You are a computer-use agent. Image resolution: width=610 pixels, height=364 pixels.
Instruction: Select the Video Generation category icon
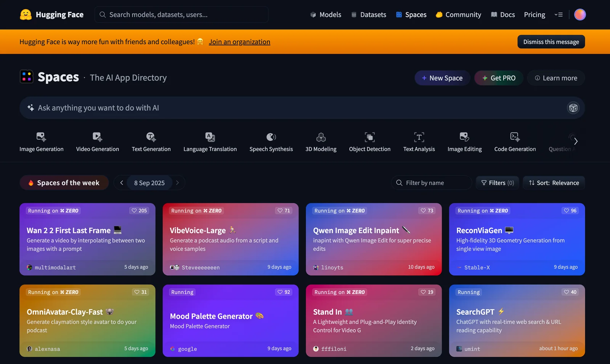tap(97, 137)
